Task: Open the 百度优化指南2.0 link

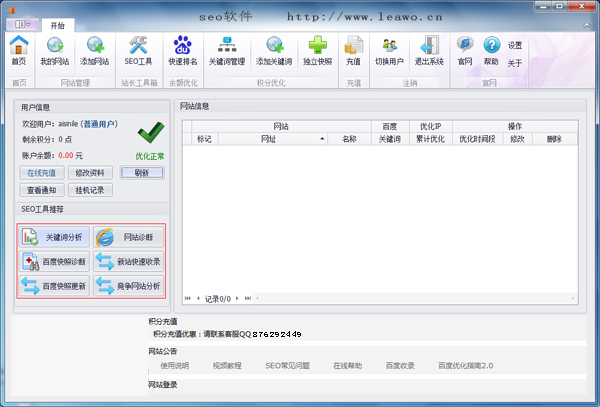Action: point(466,366)
